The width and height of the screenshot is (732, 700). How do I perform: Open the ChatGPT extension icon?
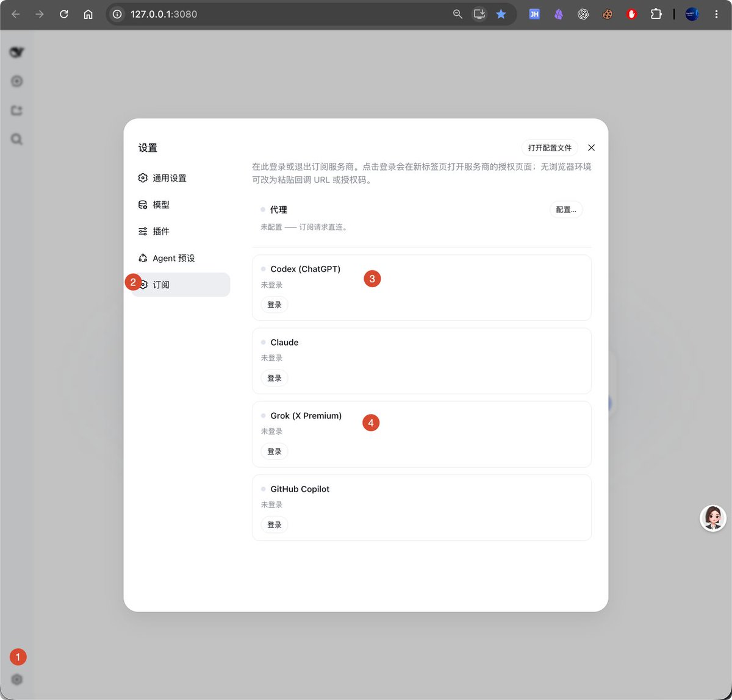pos(583,14)
